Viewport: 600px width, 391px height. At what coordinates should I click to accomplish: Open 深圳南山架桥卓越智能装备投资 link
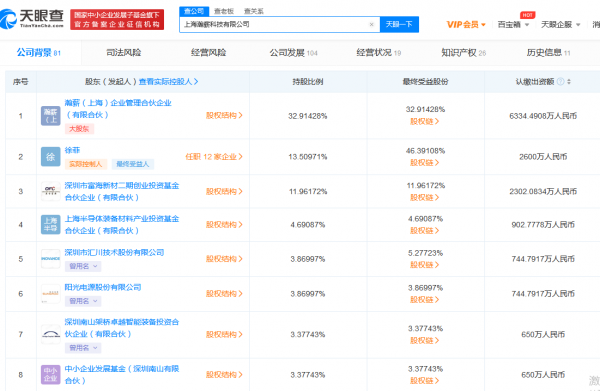[x=122, y=328]
